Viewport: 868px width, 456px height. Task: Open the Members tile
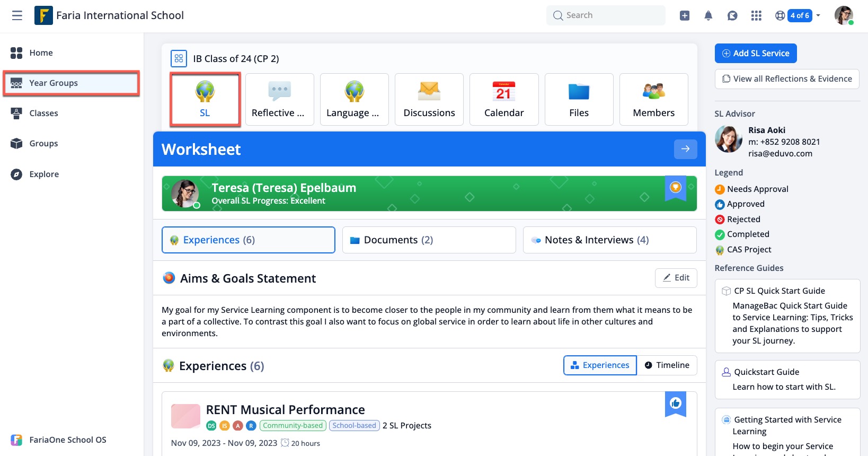[653, 99]
